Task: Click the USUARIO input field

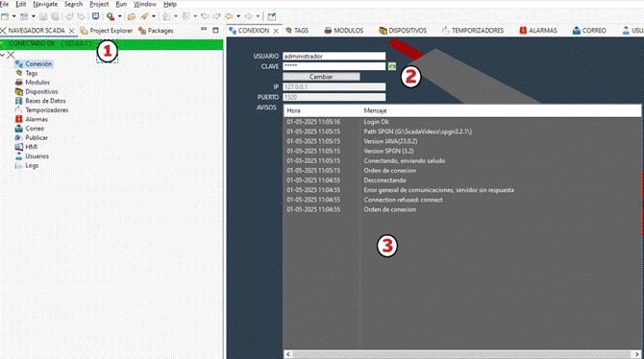Action: pos(334,57)
